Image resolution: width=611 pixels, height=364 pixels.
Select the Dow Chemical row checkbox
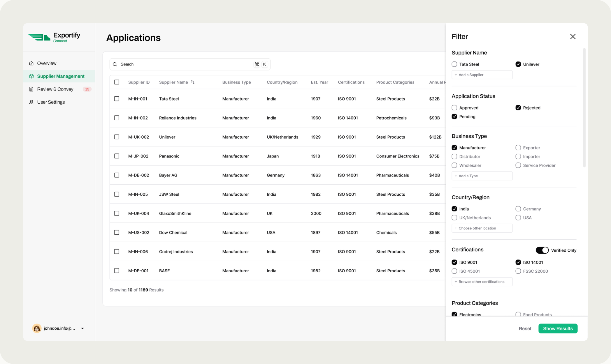[117, 232]
